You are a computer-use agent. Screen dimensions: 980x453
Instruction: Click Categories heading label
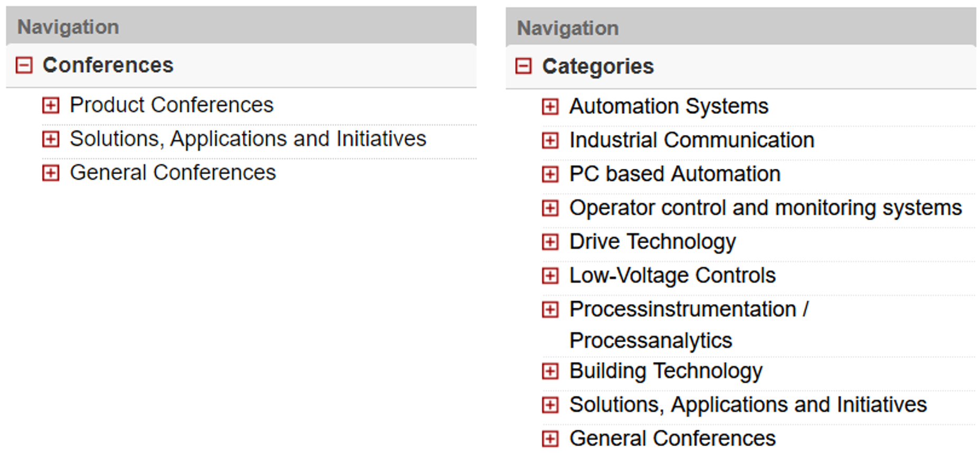click(598, 66)
